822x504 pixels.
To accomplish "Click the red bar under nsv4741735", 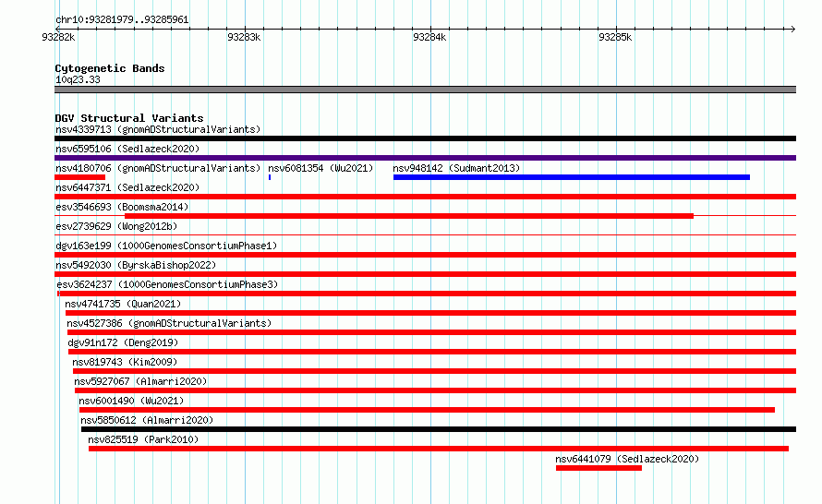I will (x=431, y=313).
